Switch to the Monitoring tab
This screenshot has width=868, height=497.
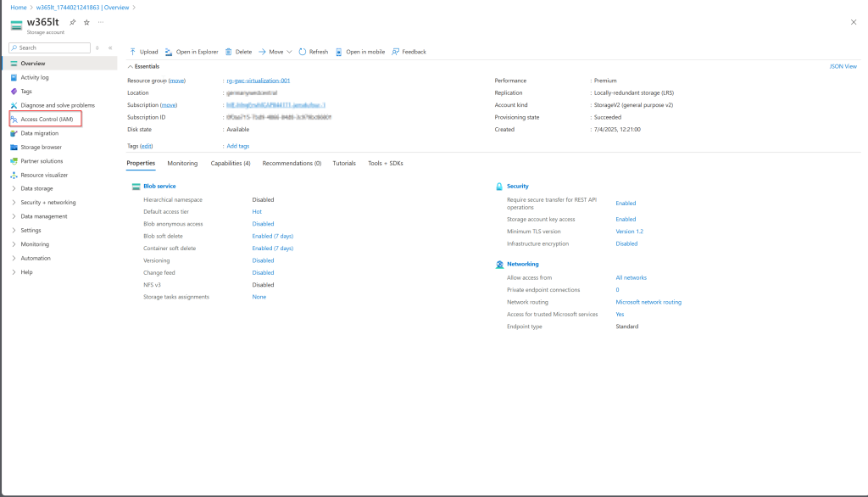(182, 164)
